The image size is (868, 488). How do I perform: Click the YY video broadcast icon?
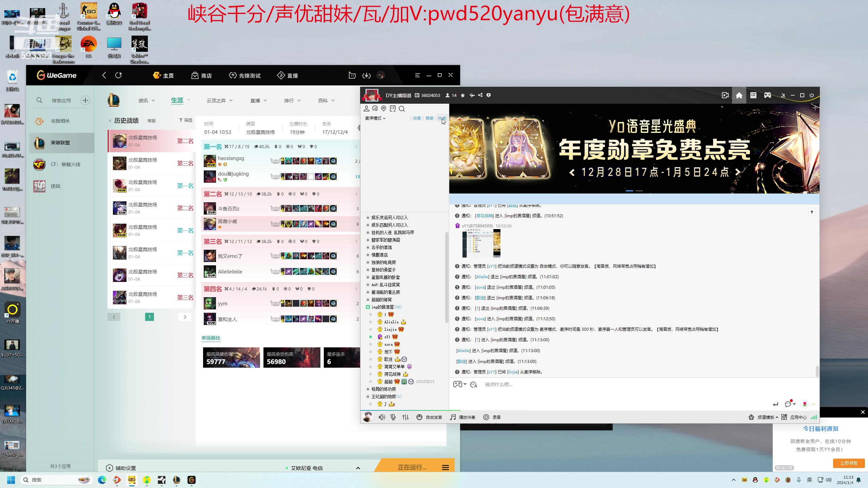pos(725,95)
